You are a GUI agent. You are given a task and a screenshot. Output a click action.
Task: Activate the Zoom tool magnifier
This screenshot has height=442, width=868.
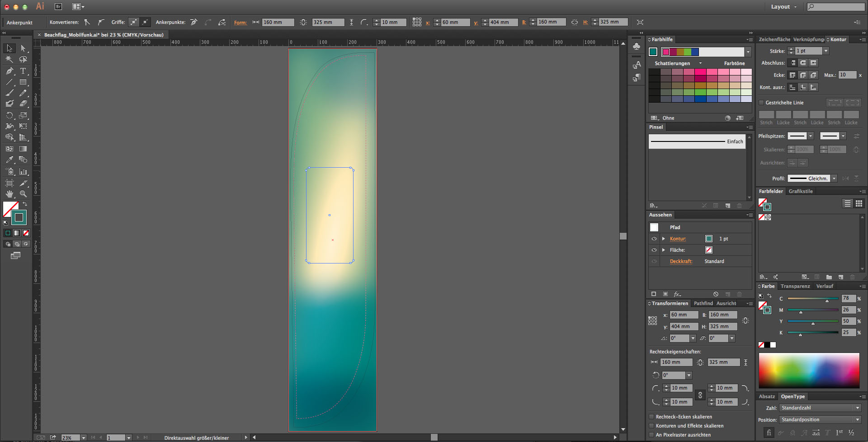click(23, 194)
